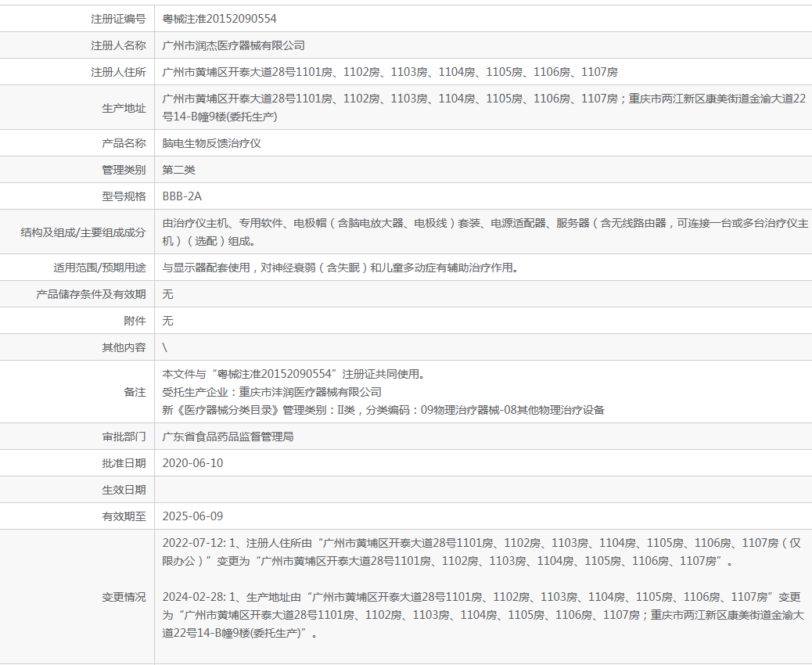Select the approval date 2020-06-10
The image size is (812, 665).
[x=192, y=463]
